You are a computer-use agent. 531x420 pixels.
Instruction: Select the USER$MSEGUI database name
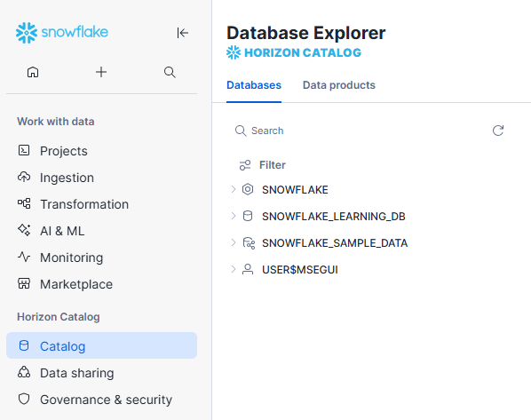(x=300, y=270)
